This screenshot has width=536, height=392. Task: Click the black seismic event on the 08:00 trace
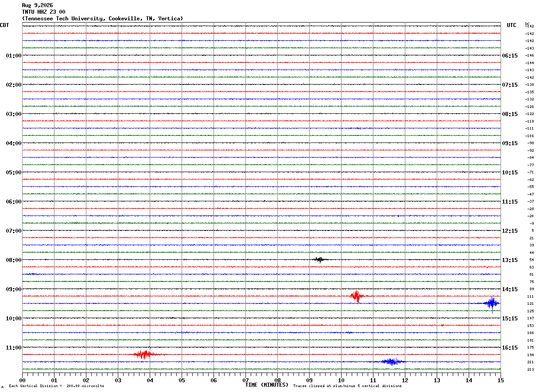coord(319,260)
